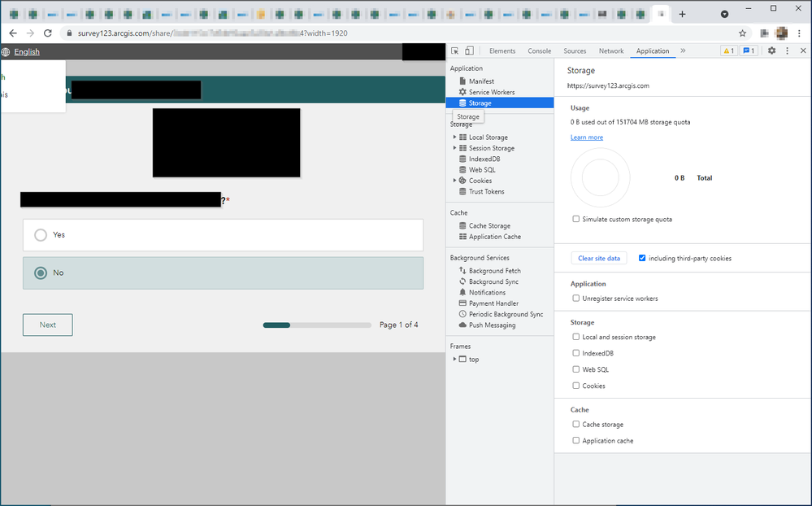The width and height of the screenshot is (812, 506).
Task: Toggle the device toolbar icon
Action: tap(469, 50)
